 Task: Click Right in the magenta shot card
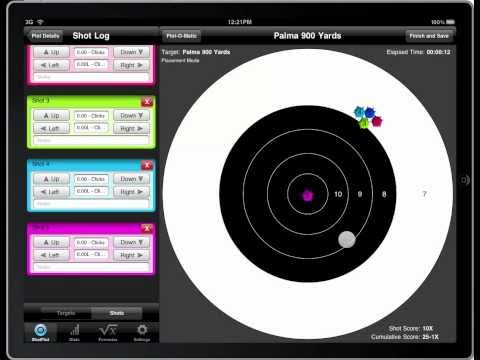pyautogui.click(x=131, y=255)
